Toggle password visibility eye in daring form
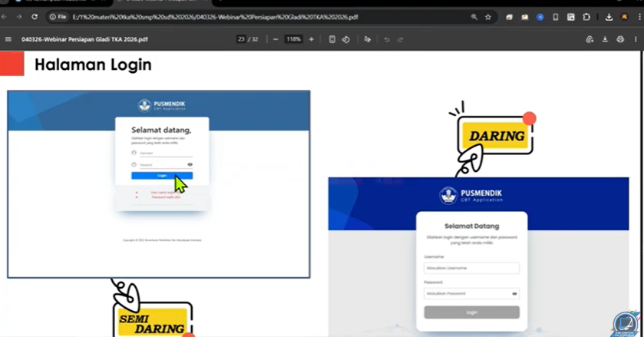 point(514,294)
